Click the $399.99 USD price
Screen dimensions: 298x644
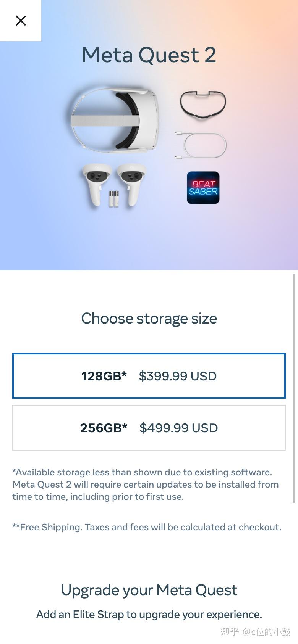pyautogui.click(x=178, y=376)
